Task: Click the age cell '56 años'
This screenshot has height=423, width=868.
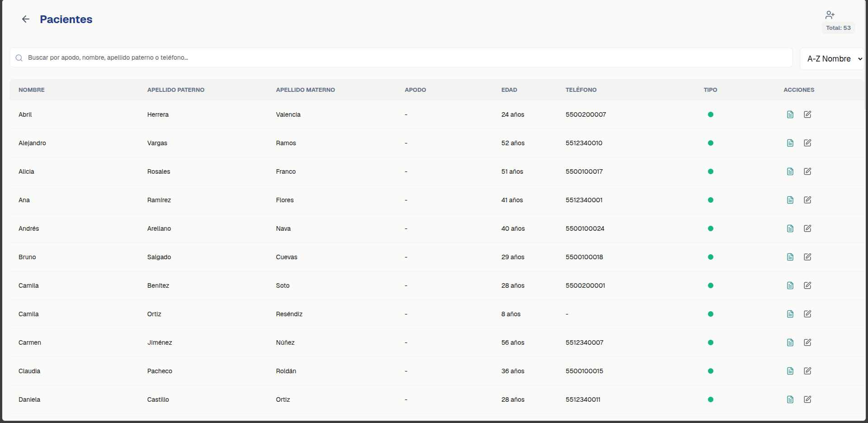Action: pos(513,342)
